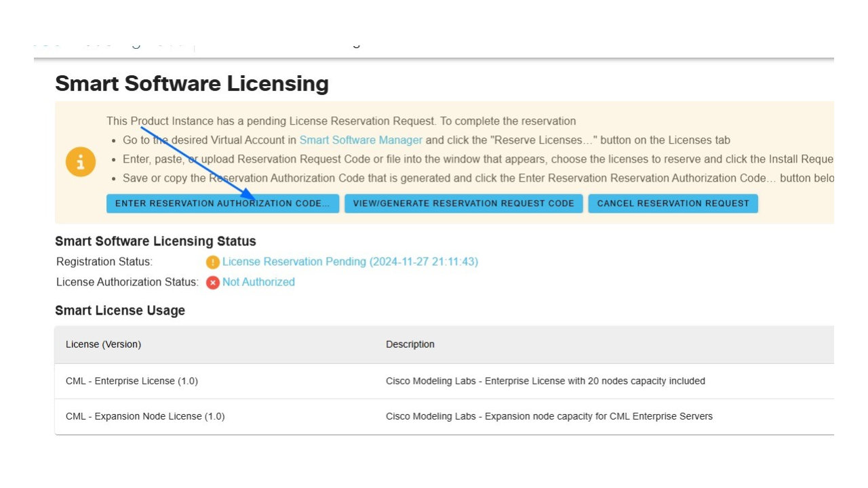The width and height of the screenshot is (868, 488).
Task: Click the Registration Status label
Action: coord(104,262)
